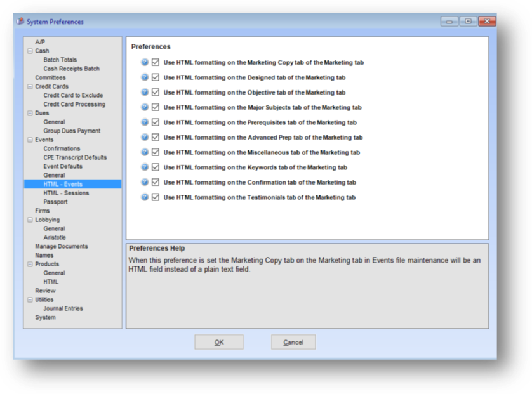Collapse the Dues tree node

(30, 113)
